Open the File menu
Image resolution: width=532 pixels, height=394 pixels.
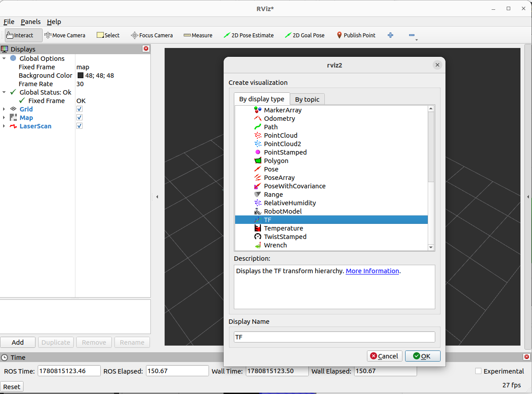(9, 22)
